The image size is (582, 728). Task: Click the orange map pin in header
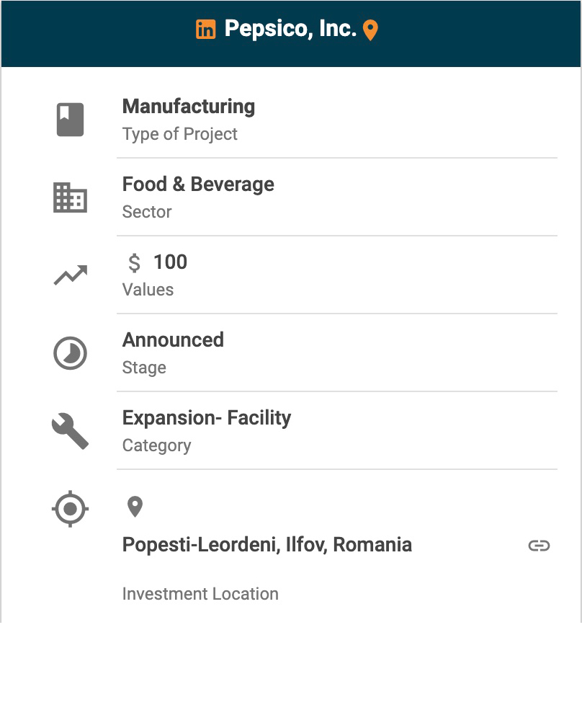pos(370,30)
